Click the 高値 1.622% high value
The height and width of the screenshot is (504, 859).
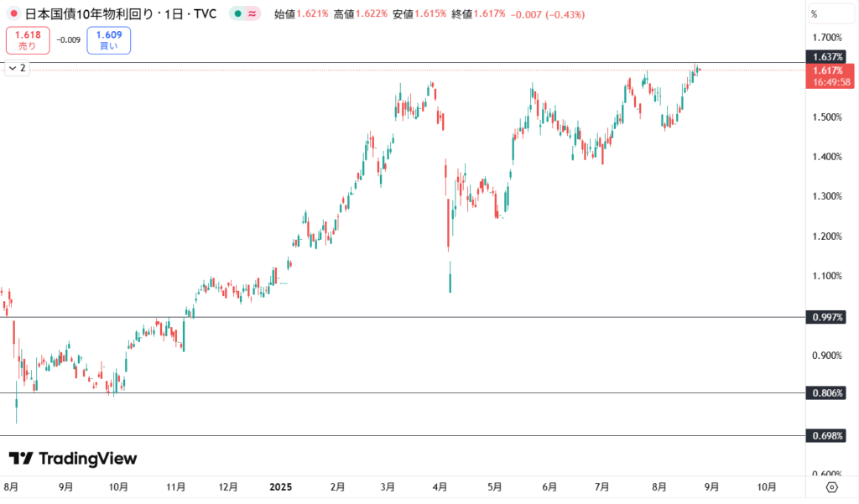point(361,14)
